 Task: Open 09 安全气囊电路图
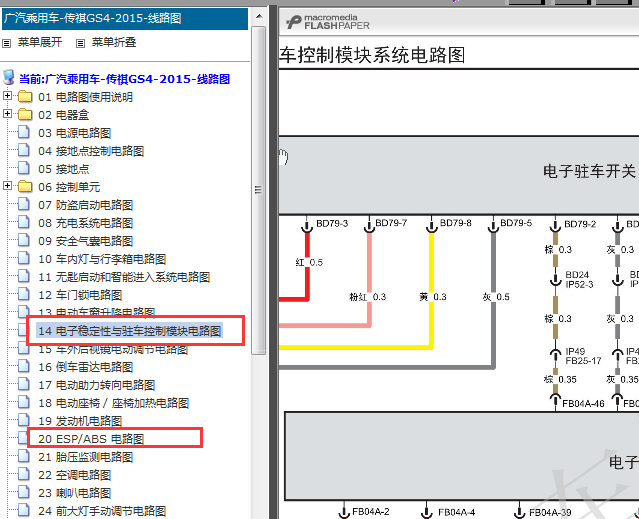click(x=86, y=241)
